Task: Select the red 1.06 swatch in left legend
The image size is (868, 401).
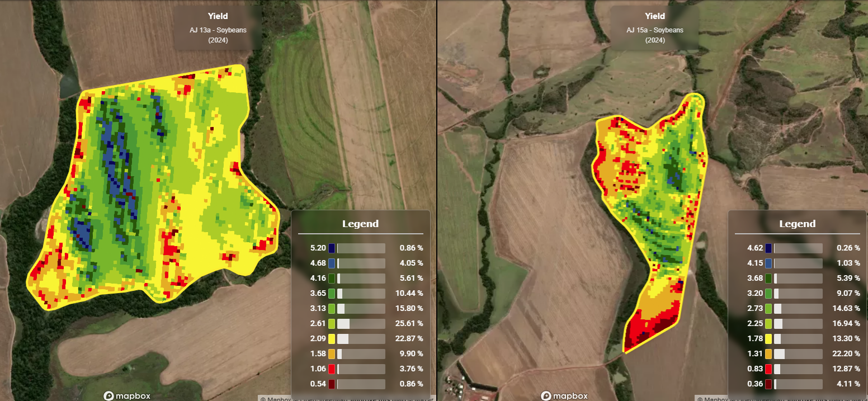Action: tap(332, 369)
